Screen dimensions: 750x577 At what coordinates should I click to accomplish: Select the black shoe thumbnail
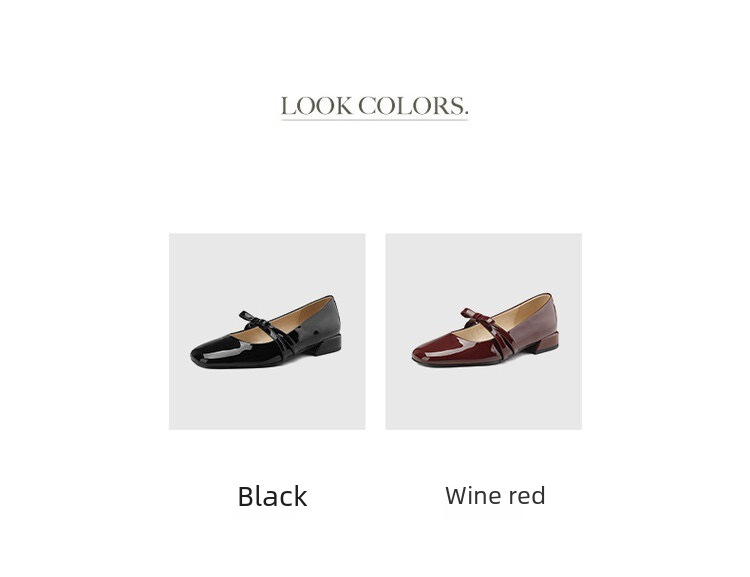point(267,332)
